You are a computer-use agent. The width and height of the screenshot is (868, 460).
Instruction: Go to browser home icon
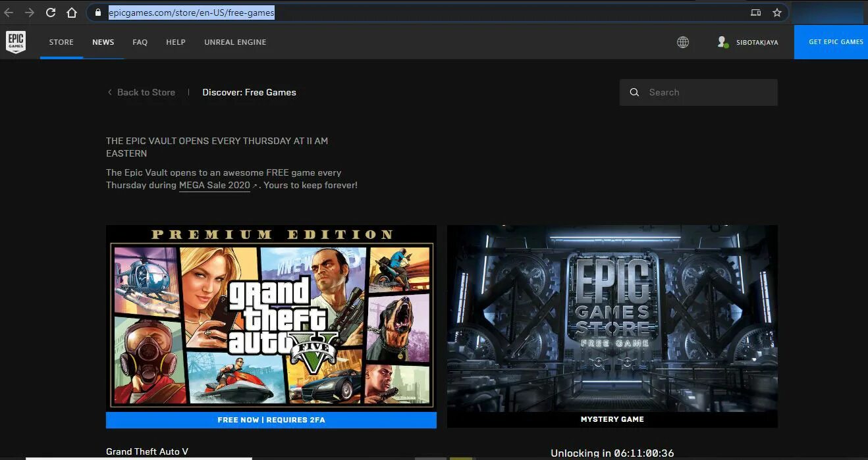(x=72, y=13)
